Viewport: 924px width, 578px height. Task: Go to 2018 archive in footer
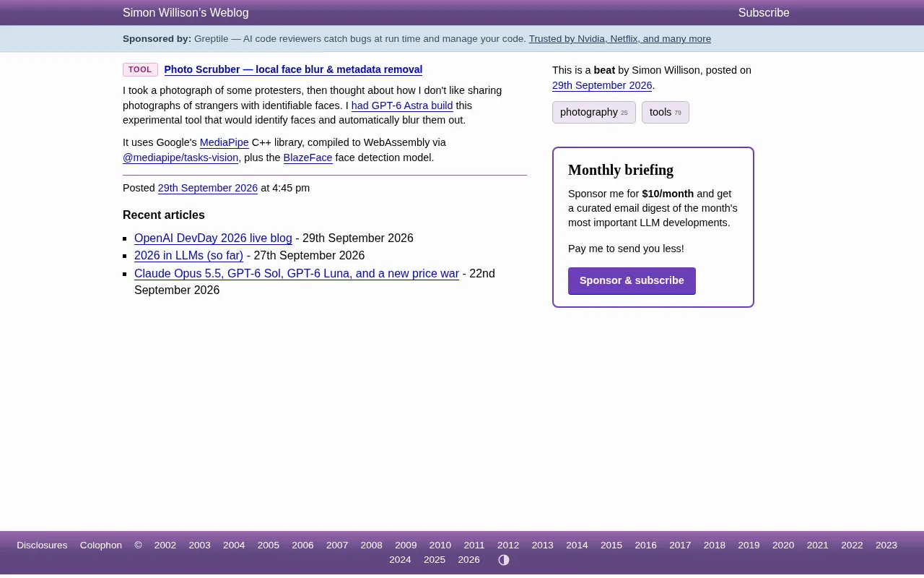pos(715,545)
